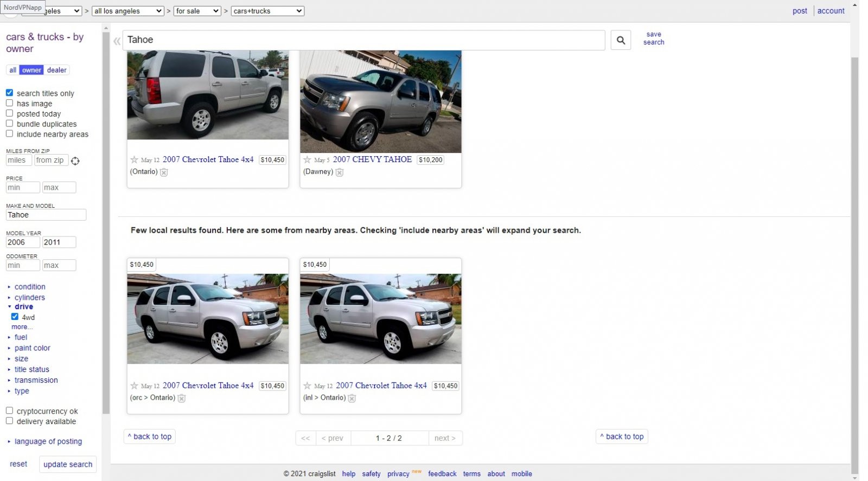The height and width of the screenshot is (481, 868).
Task: Star the orc > Ontario Tahoe listing
Action: pos(135,386)
